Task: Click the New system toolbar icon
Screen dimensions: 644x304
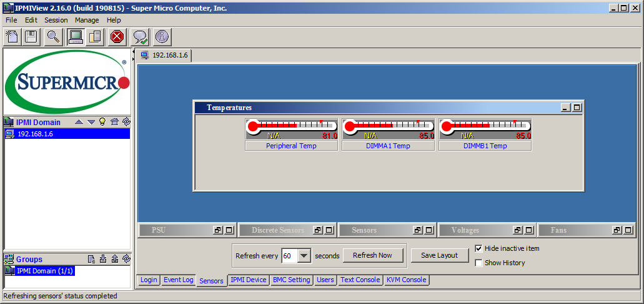Action: [12, 37]
